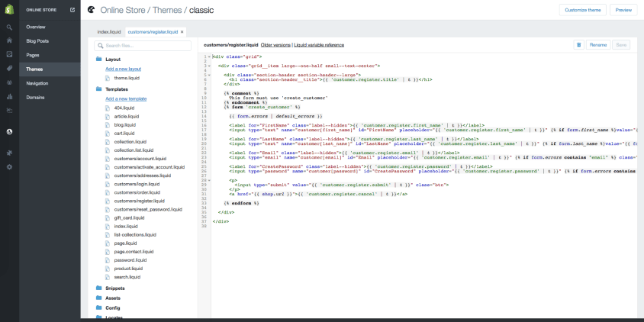Open customers/account.liquid template
This screenshot has width=644, height=322.
coord(140,159)
